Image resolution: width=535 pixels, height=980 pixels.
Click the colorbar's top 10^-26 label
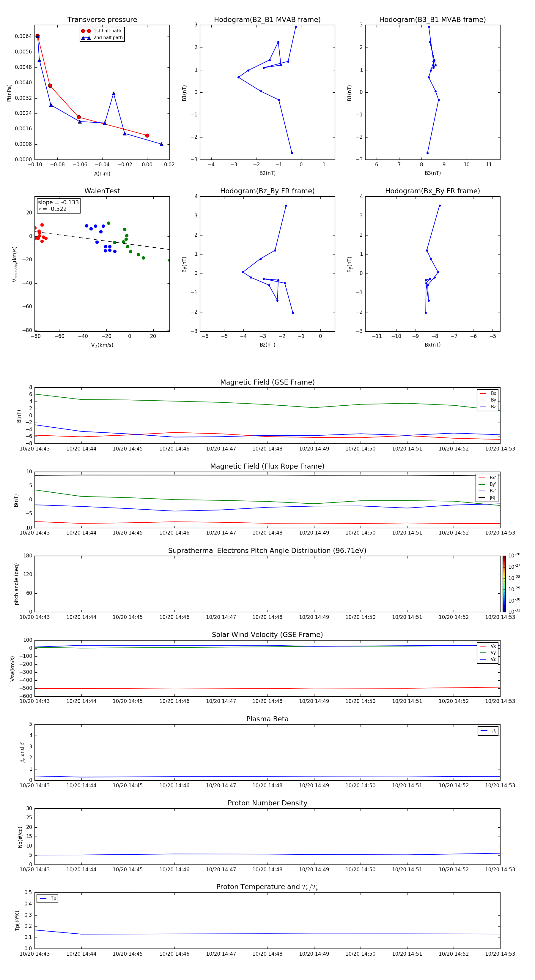[514, 555]
